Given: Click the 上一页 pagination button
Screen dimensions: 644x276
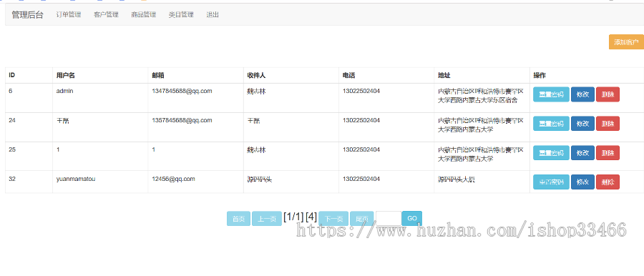Looking at the screenshot, I should pos(267,219).
